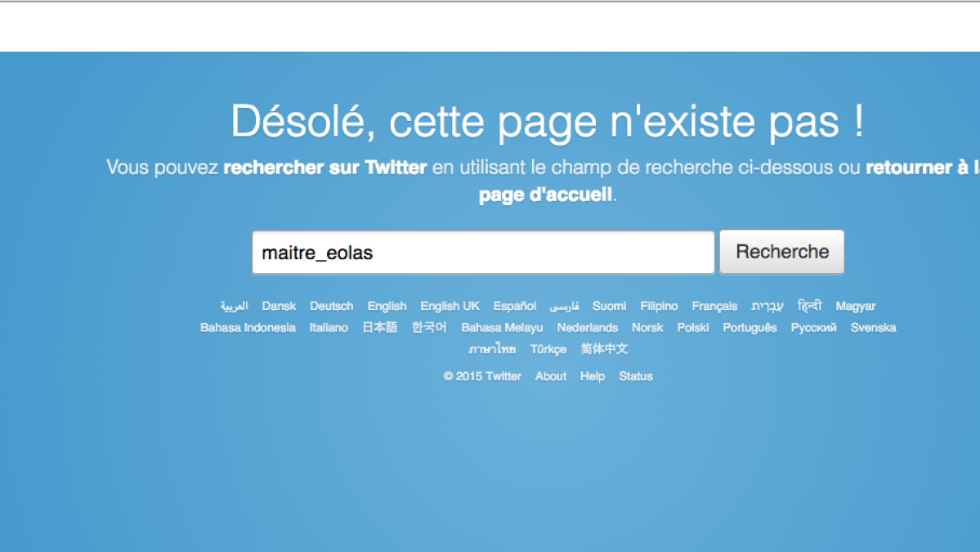Choose Русский language
The image size is (980, 552).
pyautogui.click(x=814, y=328)
